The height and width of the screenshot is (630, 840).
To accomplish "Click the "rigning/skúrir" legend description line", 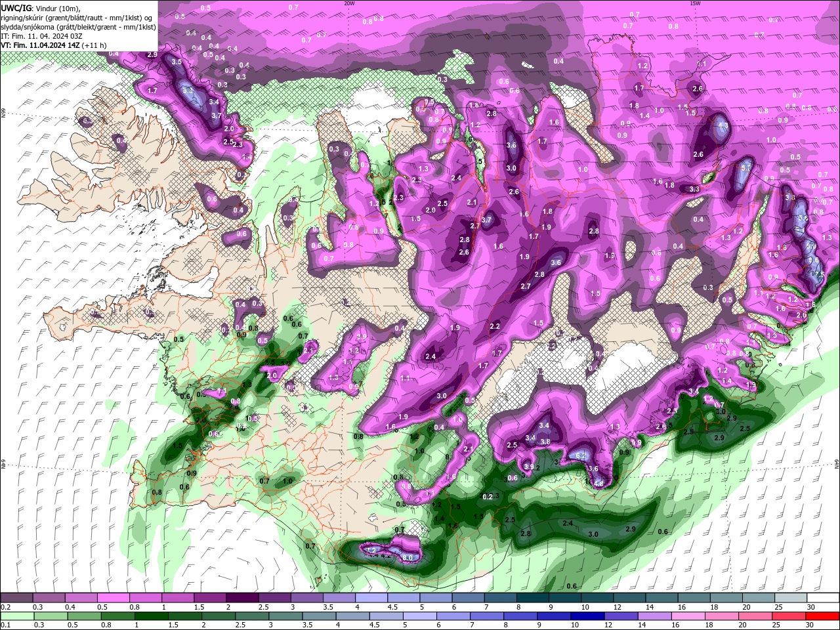I will tap(77, 18).
